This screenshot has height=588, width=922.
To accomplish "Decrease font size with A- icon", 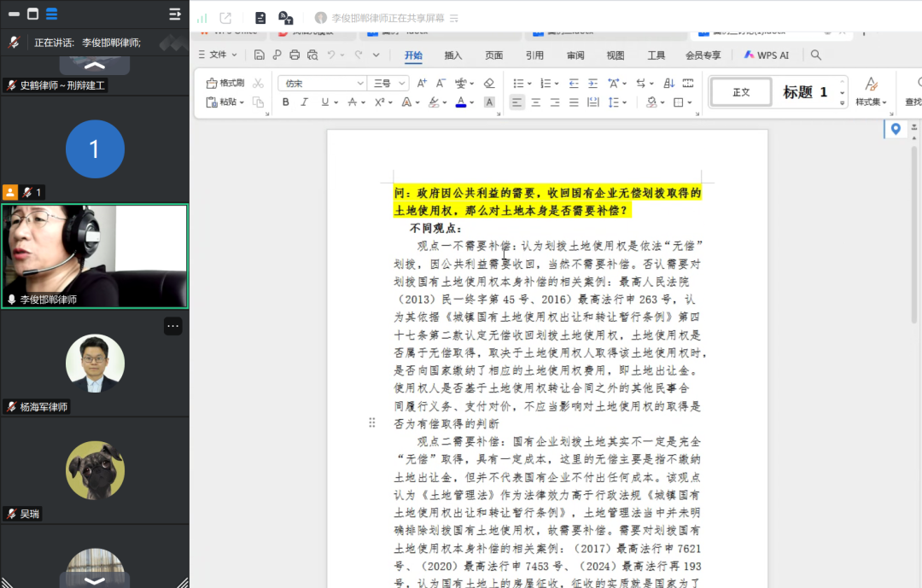I will (x=441, y=83).
